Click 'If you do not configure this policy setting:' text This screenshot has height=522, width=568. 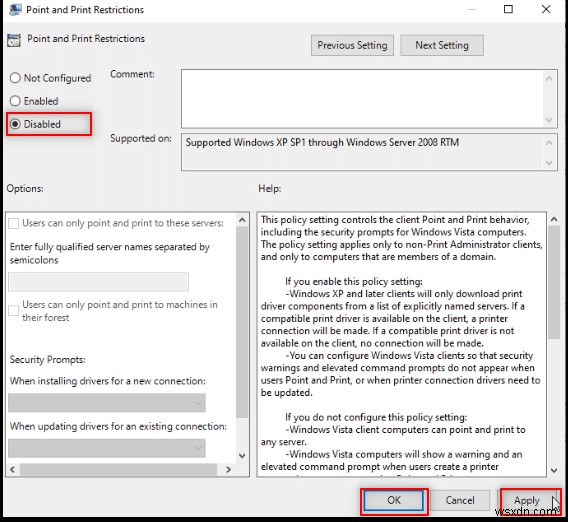click(376, 417)
